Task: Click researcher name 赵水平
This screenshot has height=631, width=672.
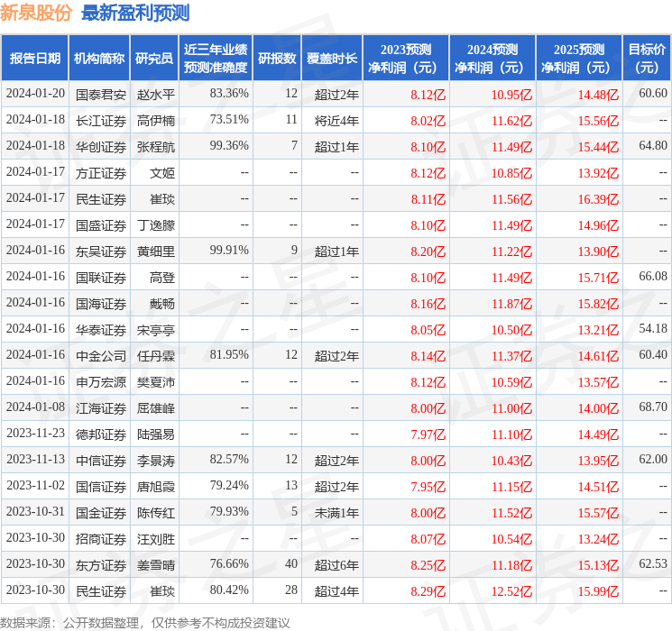Action: click(x=156, y=95)
